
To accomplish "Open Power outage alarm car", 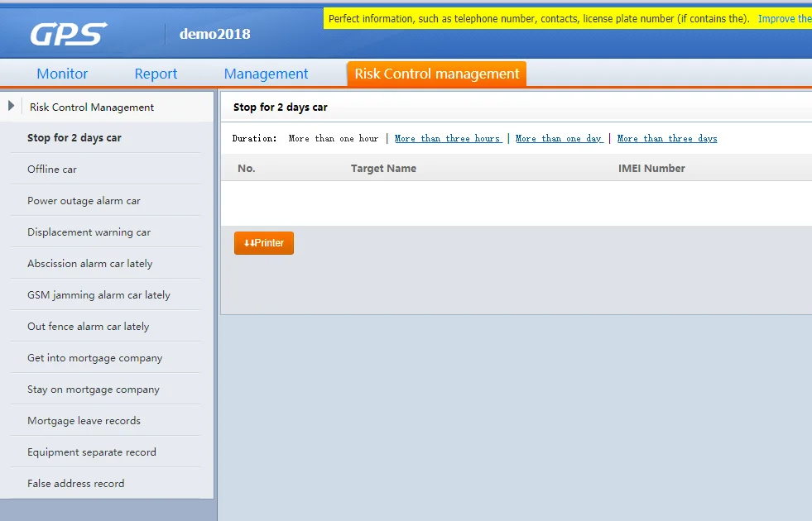I will point(84,201).
